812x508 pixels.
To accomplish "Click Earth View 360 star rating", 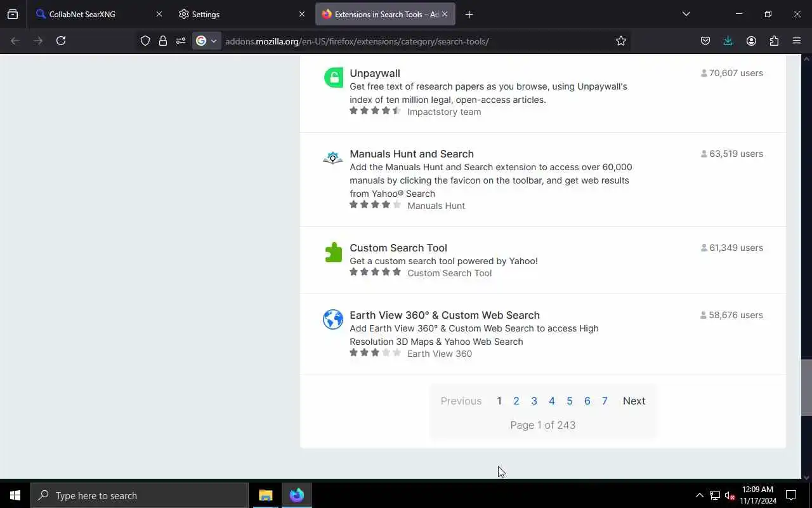I will [x=375, y=353].
